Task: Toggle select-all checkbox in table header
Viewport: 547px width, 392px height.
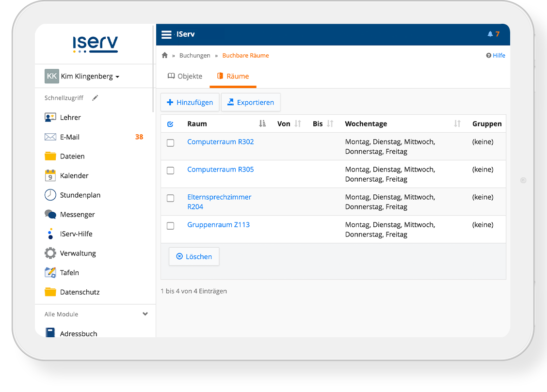Action: pyautogui.click(x=170, y=124)
